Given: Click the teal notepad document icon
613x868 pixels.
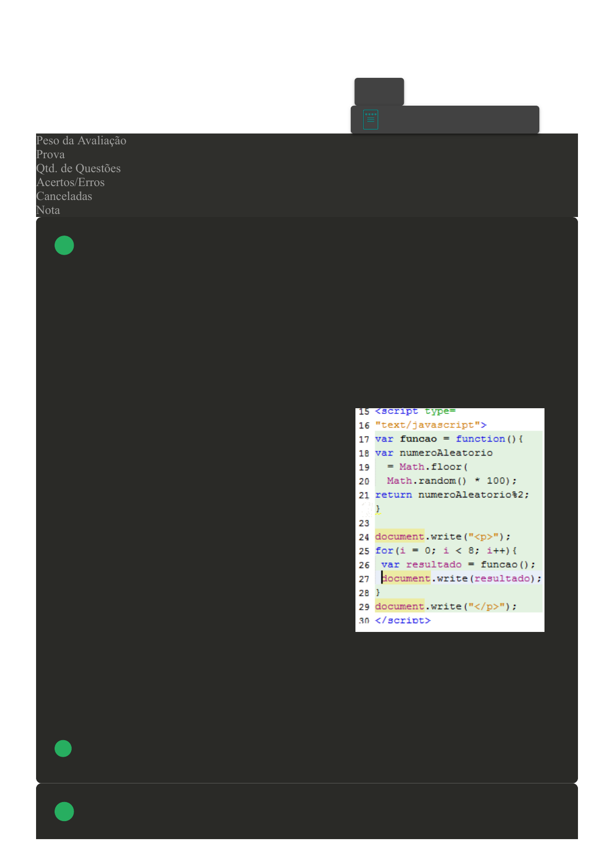Looking at the screenshot, I should 370,120.
